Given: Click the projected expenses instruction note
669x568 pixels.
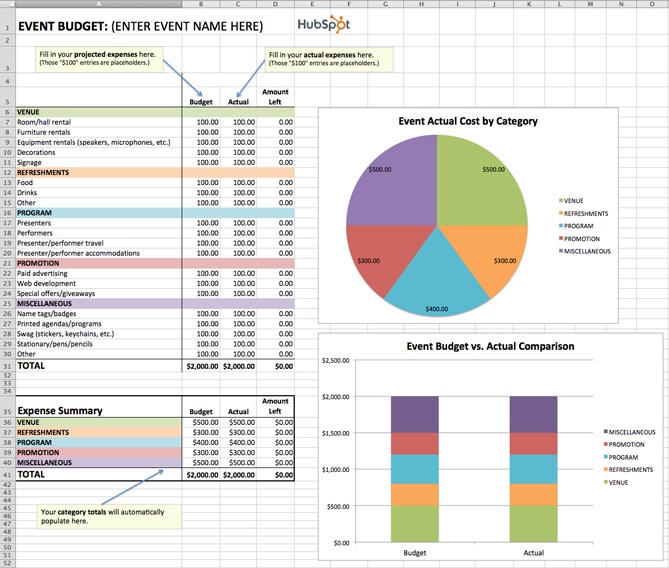Looking at the screenshot, I should pyautogui.click(x=98, y=57).
